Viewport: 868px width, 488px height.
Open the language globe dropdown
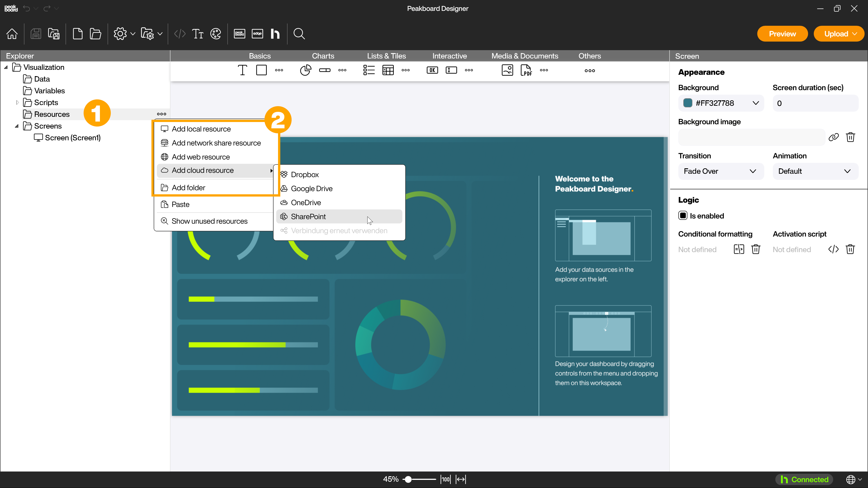click(x=854, y=479)
